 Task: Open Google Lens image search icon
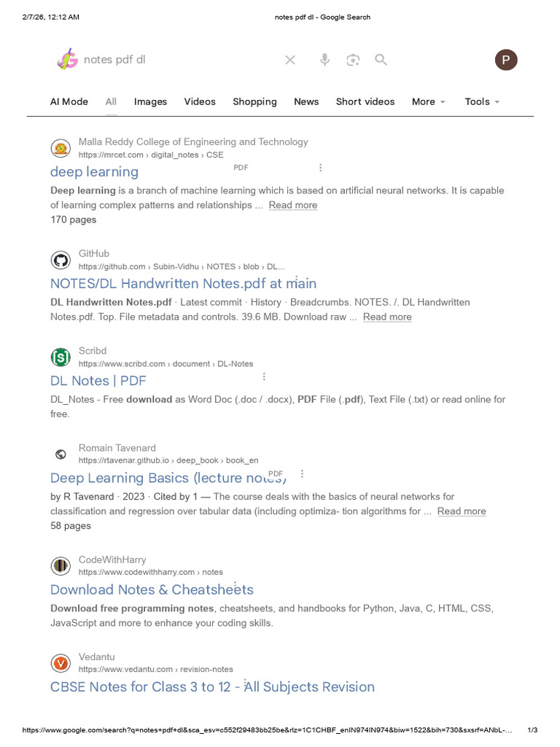353,60
